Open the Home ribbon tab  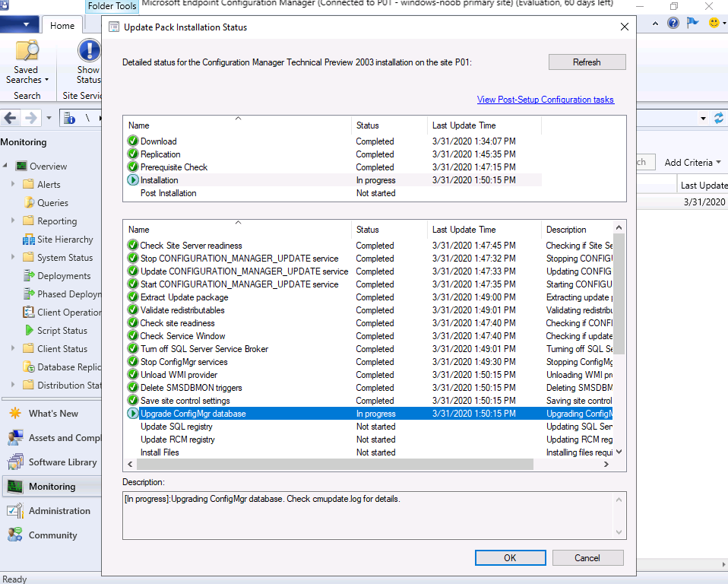point(62,26)
